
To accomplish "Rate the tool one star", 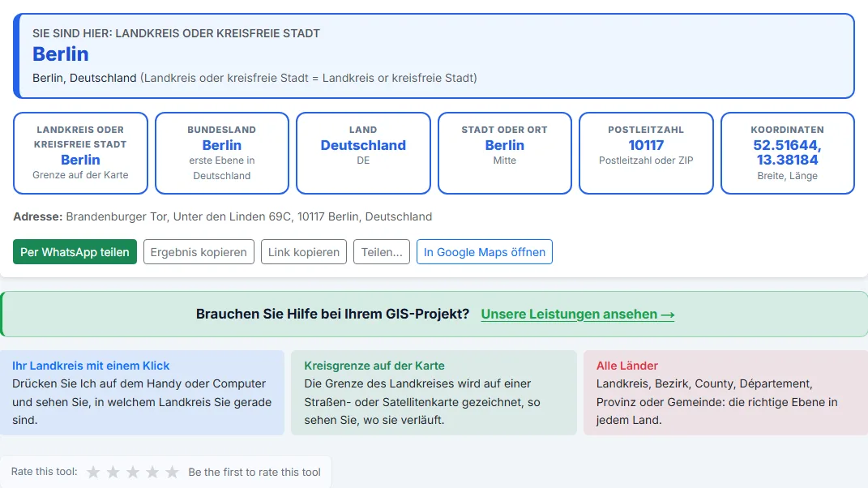I will (x=93, y=472).
